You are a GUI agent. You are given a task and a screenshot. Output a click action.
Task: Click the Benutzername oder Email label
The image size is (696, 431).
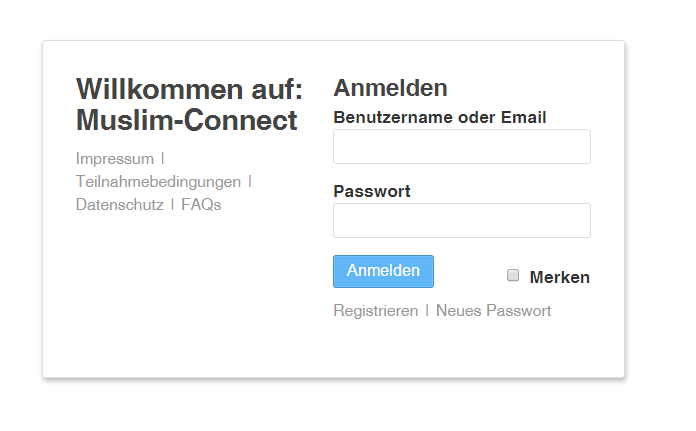[439, 117]
